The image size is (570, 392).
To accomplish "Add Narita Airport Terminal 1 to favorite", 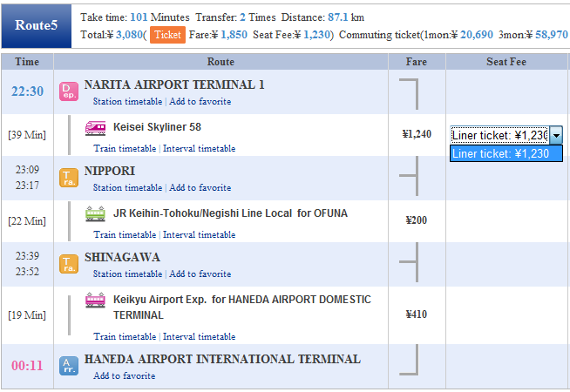I will tap(200, 102).
